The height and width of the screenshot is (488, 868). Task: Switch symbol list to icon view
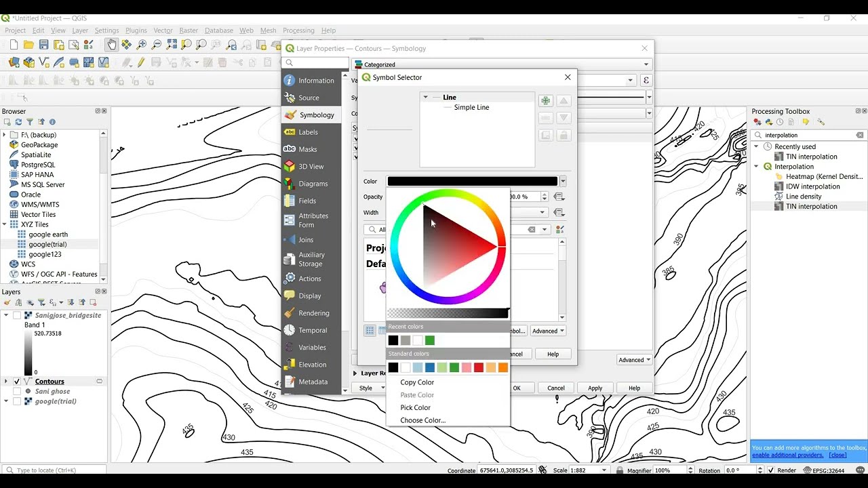coord(370,331)
